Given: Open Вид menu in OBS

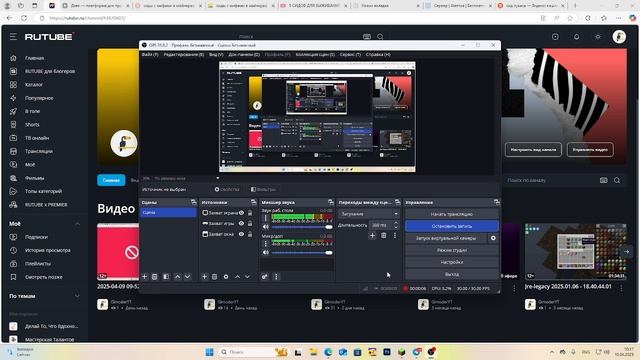Looking at the screenshot, I should coord(216,54).
